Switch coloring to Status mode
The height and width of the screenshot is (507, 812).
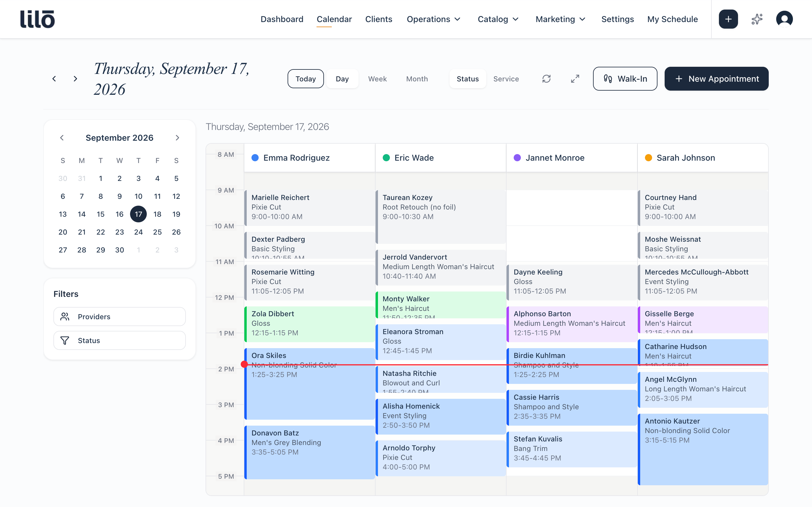(x=467, y=79)
